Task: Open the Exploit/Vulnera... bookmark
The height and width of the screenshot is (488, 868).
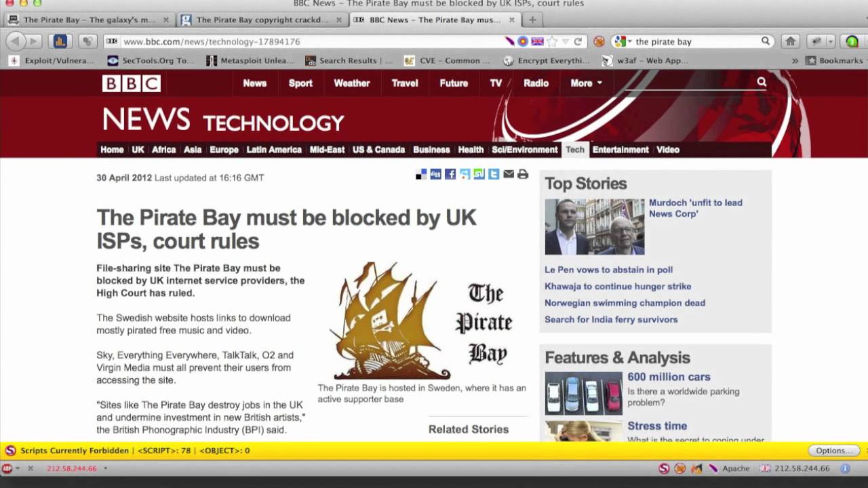Action: click(x=52, y=60)
